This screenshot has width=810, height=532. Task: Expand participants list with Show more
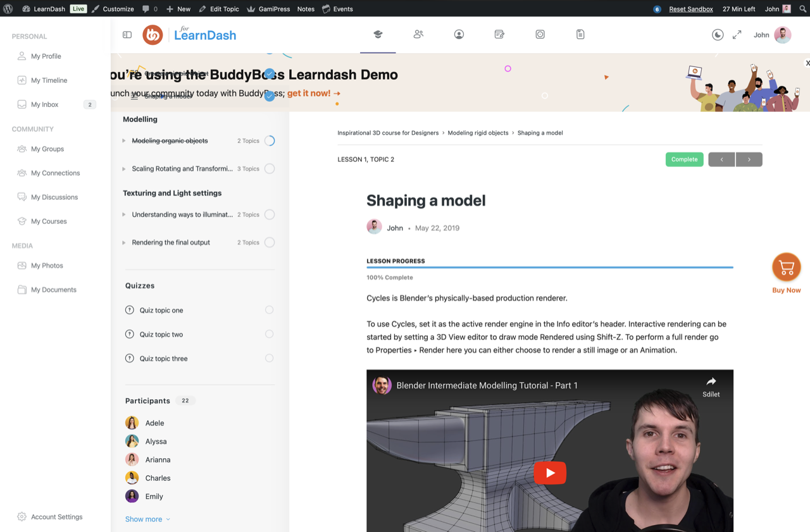pos(147,519)
